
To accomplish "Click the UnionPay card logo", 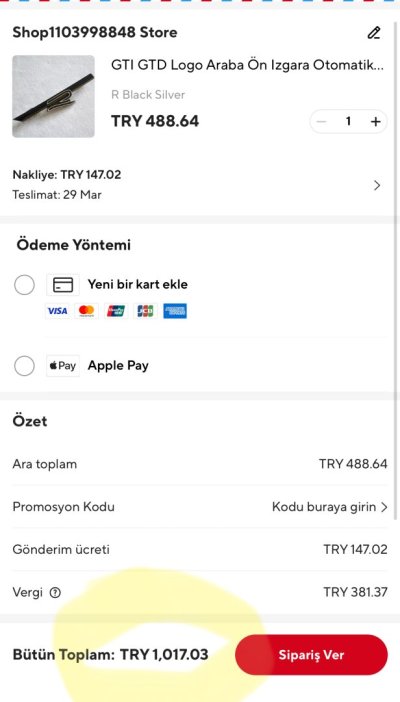I will [116, 311].
